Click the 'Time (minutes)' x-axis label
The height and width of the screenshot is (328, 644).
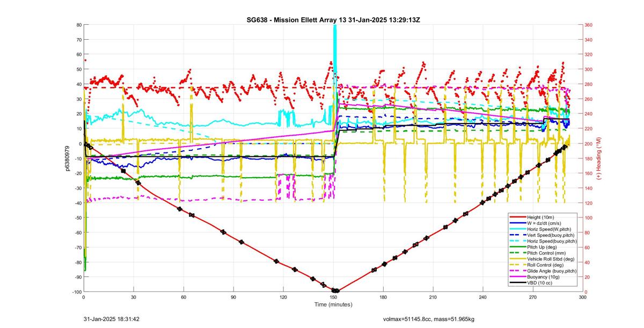tap(333, 304)
